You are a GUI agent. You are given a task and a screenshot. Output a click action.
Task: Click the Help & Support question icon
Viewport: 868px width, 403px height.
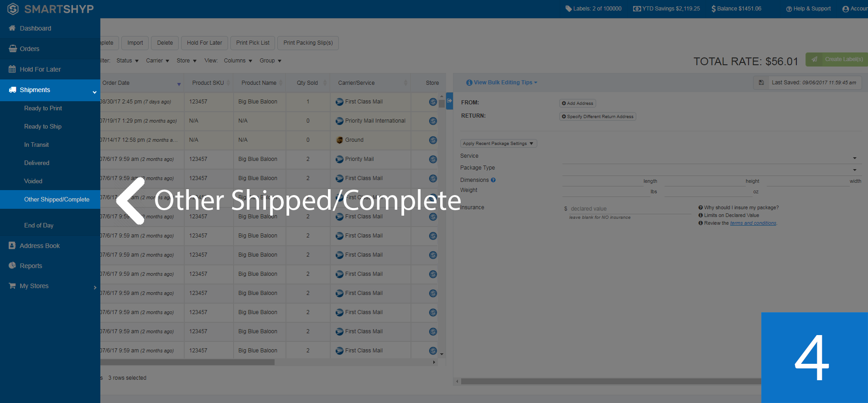[x=789, y=9]
